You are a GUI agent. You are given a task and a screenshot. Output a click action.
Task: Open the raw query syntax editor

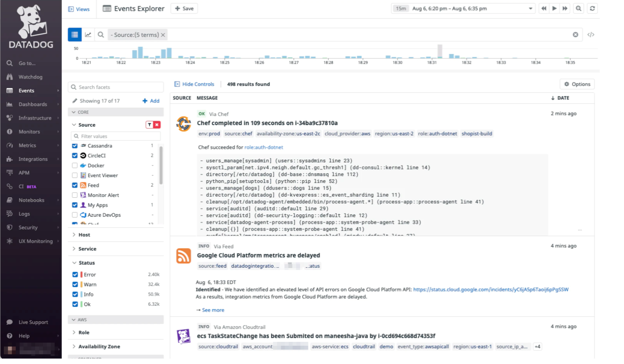click(x=591, y=35)
